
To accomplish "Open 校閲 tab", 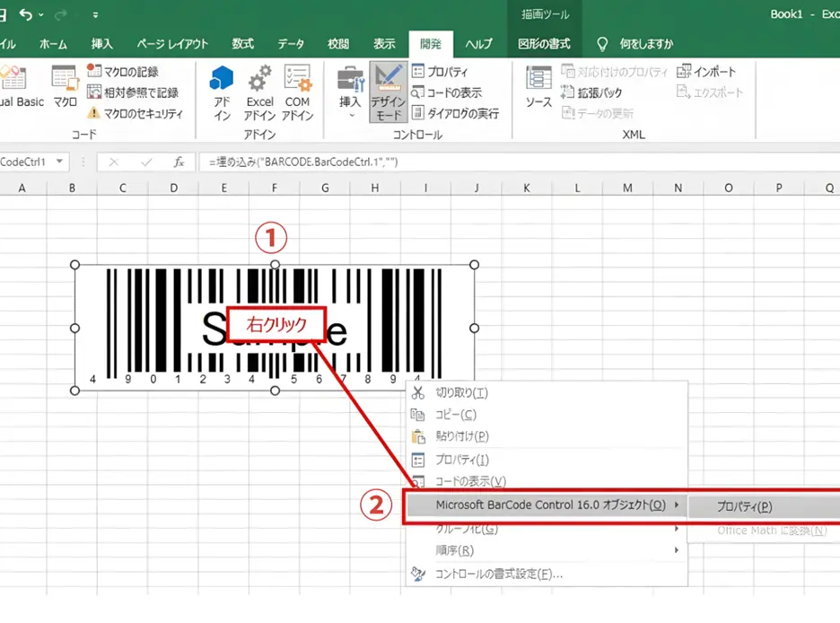I will [338, 44].
